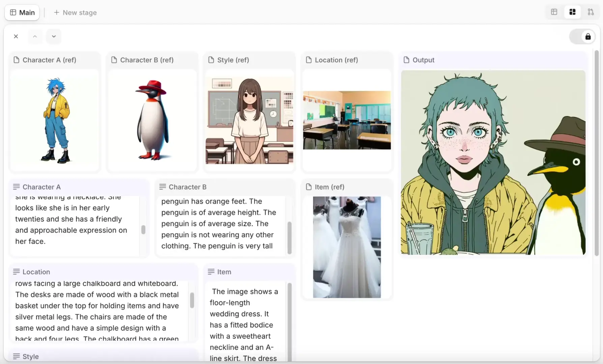Expand the stage using the down chevron
The height and width of the screenshot is (364, 603).
pos(53,36)
